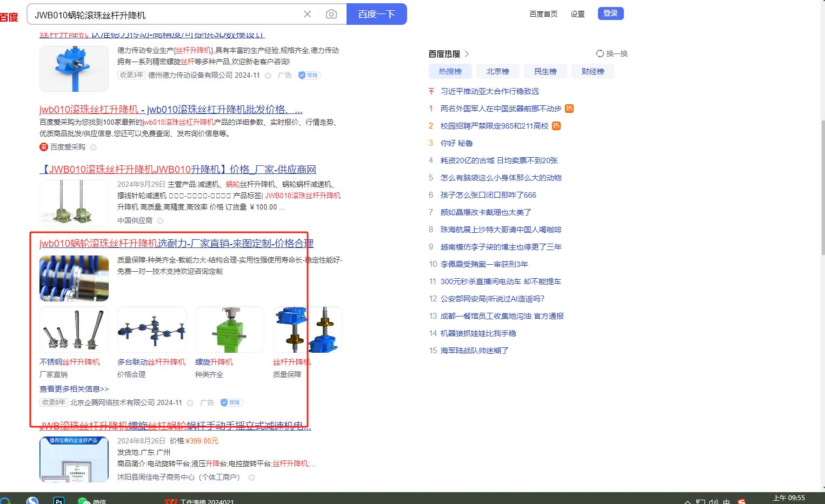Open the 丝杆升降机 质量保障 product image
The image size is (825, 504).
pyautogui.click(x=308, y=330)
